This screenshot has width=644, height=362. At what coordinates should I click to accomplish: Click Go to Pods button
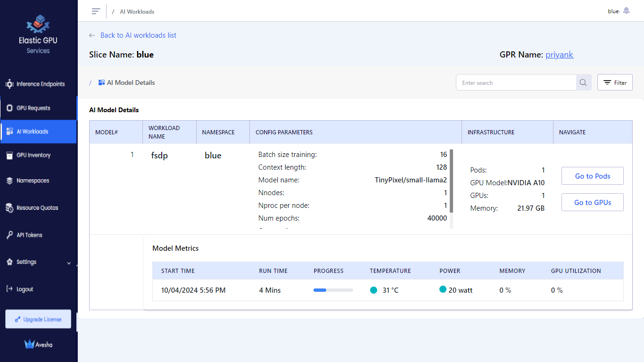(x=593, y=176)
